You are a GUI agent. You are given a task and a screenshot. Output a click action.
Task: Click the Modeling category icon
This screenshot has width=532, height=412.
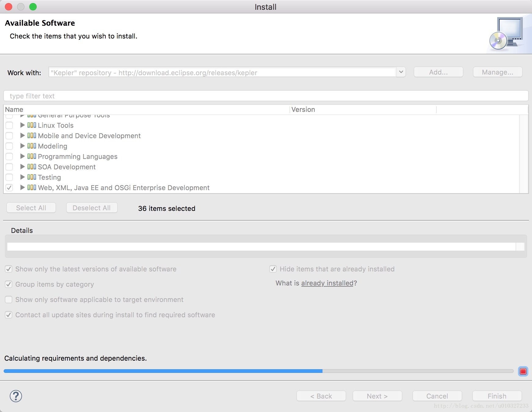32,146
